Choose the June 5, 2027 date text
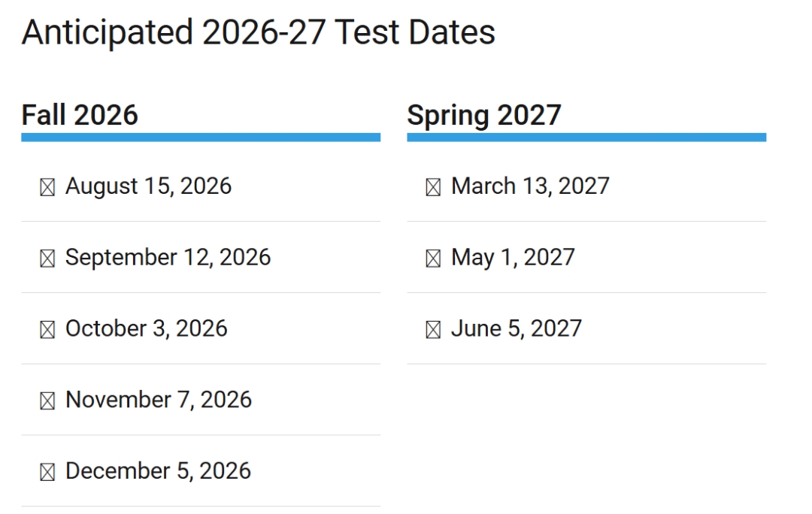Screen dimensions: 812x514 [516, 329]
